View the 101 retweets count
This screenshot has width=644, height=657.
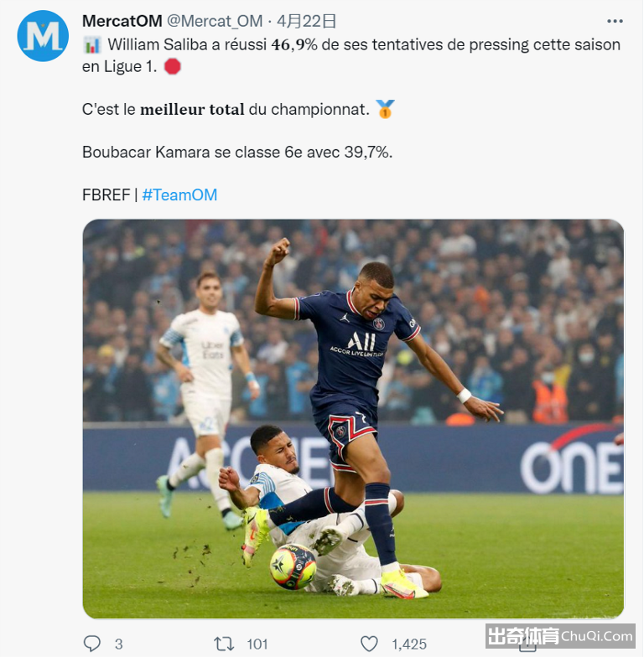(257, 644)
